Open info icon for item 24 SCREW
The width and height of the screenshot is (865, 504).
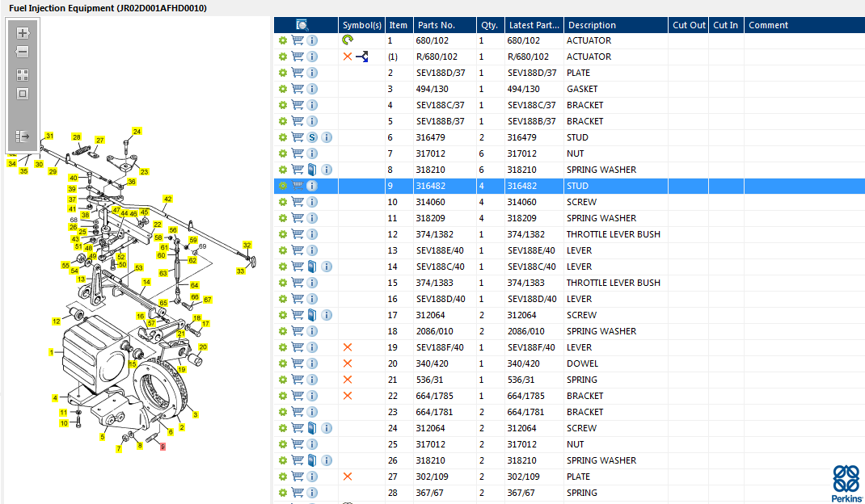tap(327, 428)
